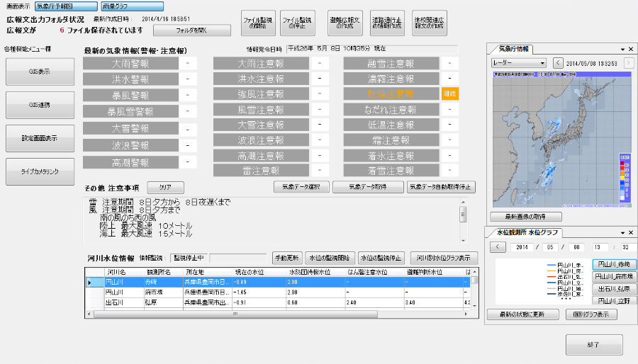638x364 pixels.
Task: Click the 洪水注意報 label
Action: point(261,79)
